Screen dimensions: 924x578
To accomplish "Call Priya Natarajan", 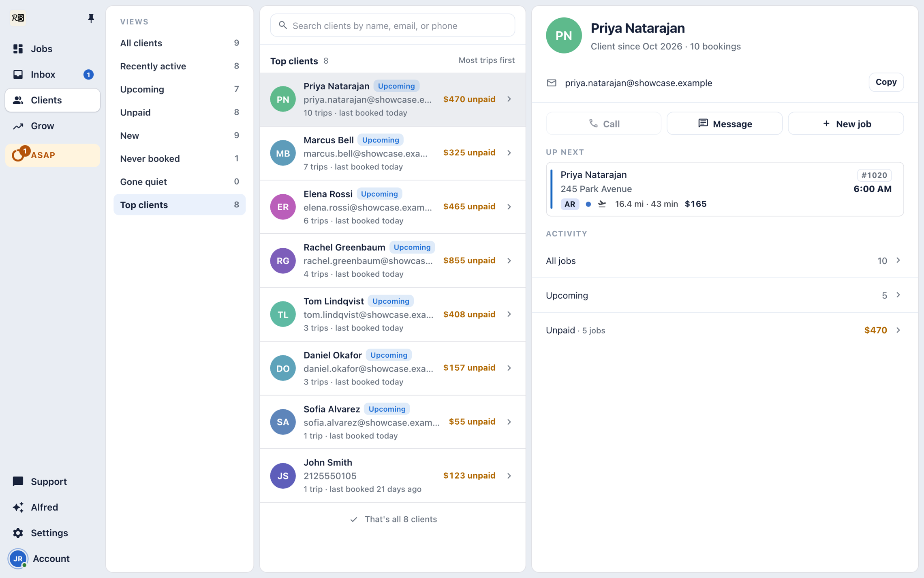I will [x=603, y=124].
